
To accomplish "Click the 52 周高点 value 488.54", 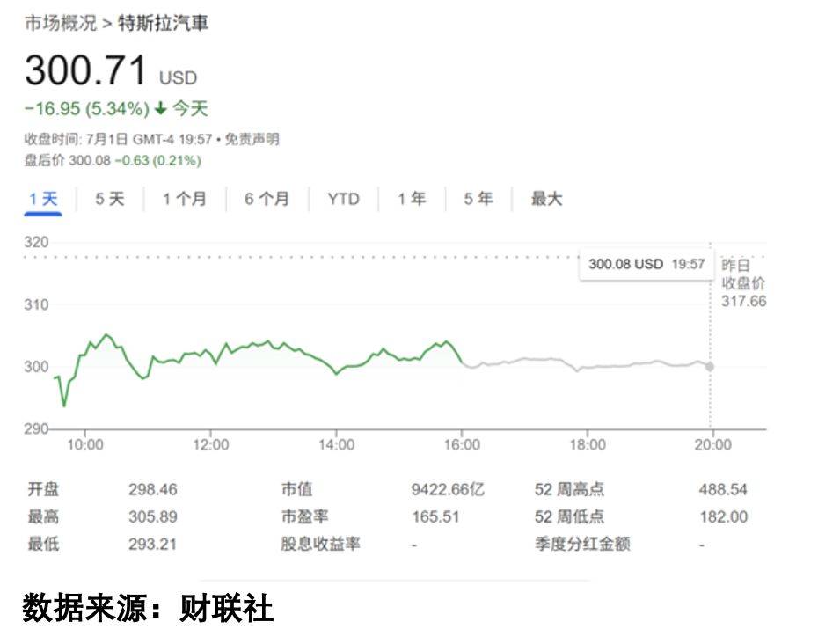I will coord(723,489).
